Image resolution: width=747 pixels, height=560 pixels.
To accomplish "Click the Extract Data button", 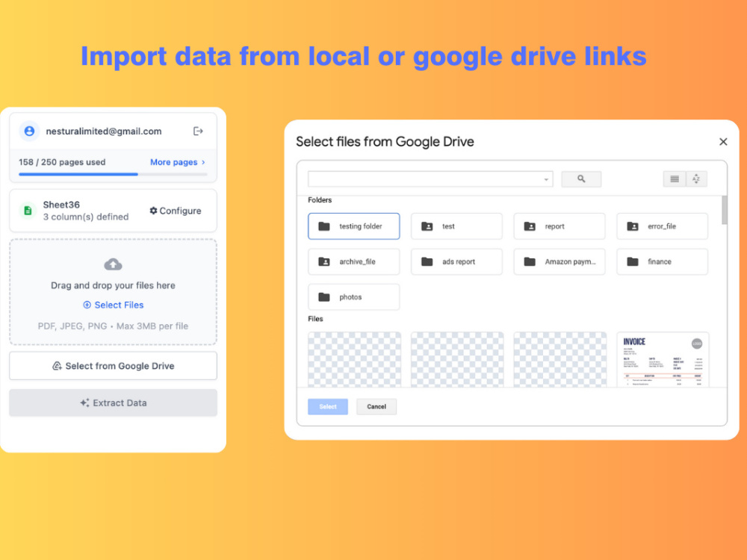I will [113, 403].
